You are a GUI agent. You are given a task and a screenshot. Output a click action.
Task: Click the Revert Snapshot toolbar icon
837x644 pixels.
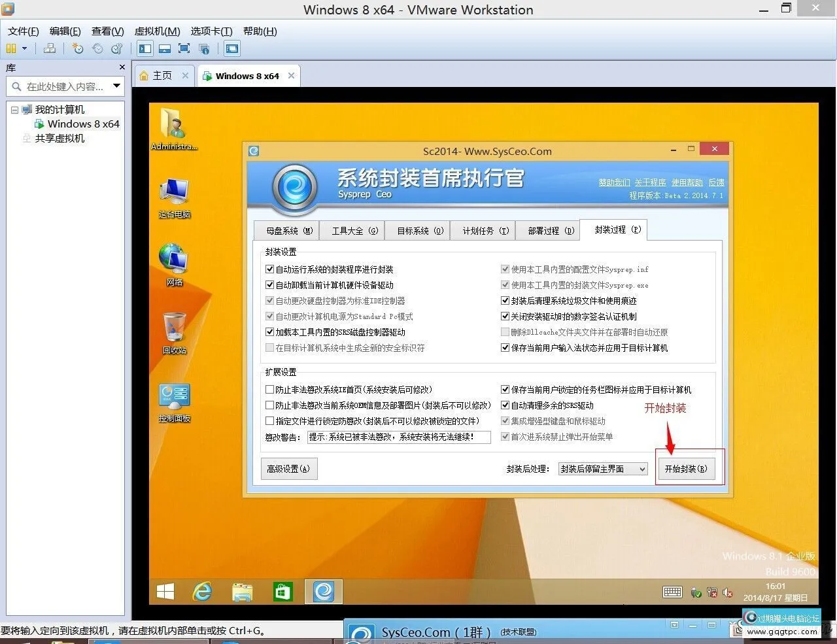(98, 48)
